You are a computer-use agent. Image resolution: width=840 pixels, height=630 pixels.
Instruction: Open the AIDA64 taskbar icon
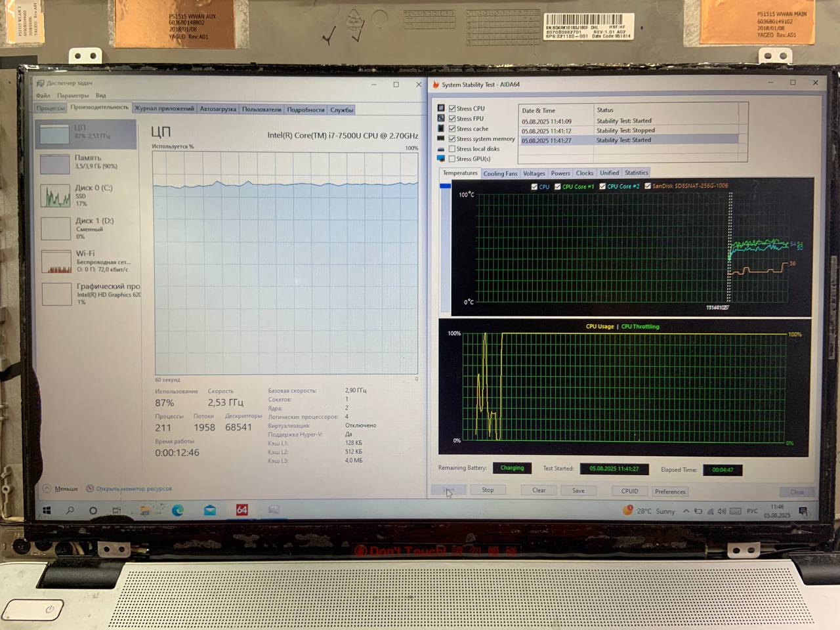click(241, 510)
